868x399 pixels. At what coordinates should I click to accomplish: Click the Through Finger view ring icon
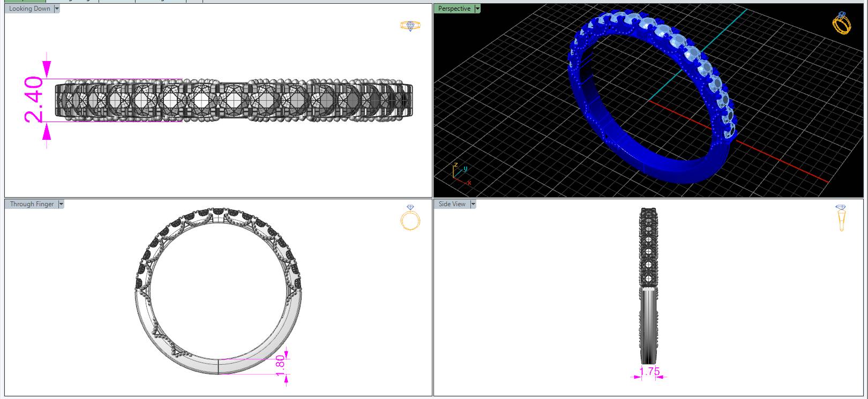point(410,217)
